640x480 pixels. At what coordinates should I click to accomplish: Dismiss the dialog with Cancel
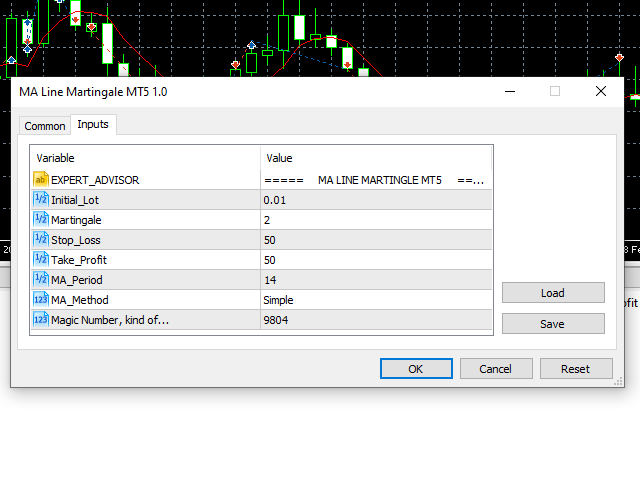496,369
